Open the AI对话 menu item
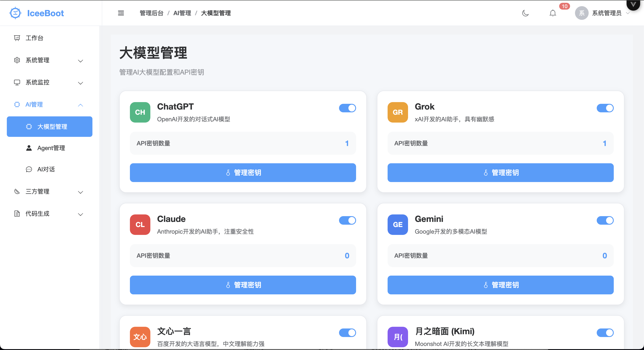 click(x=49, y=169)
